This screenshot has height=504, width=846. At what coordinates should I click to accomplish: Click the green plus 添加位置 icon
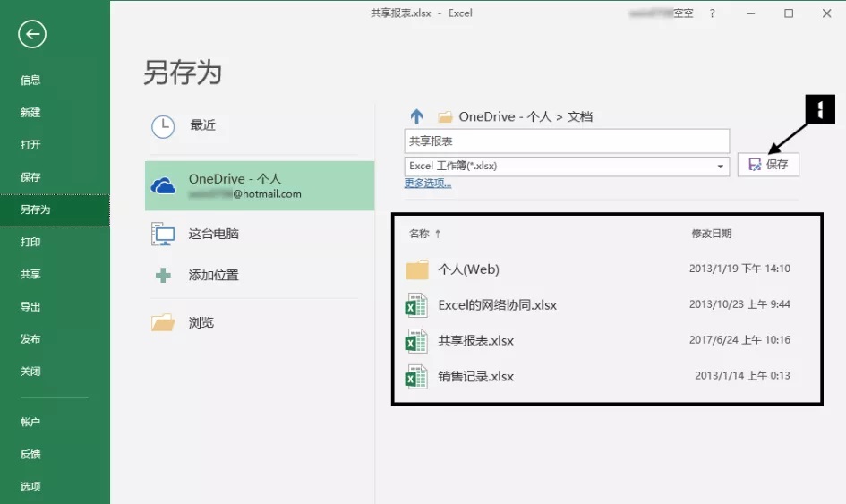tap(163, 275)
